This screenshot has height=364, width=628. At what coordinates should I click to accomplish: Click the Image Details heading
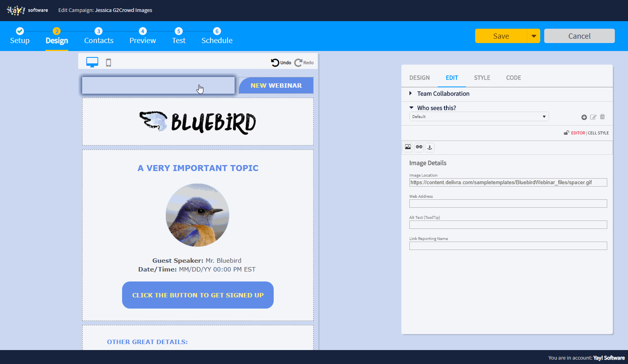click(428, 163)
